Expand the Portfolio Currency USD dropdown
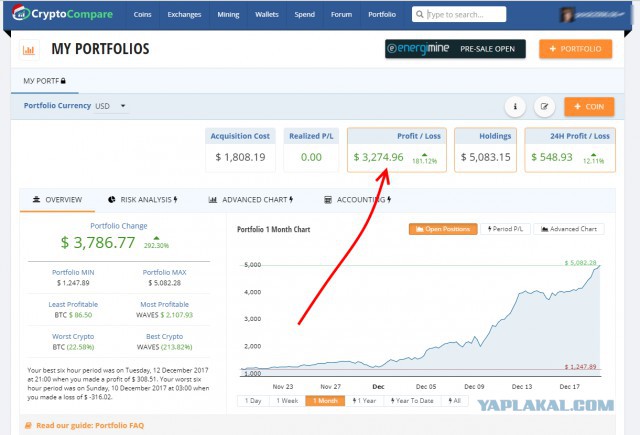The image size is (640, 435). 111,106
